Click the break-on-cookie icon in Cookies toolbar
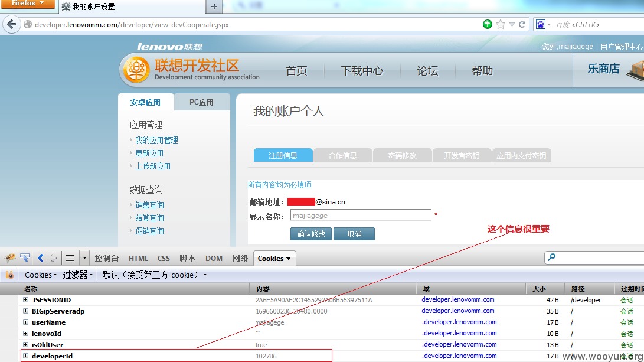644x362 pixels. [x=9, y=275]
